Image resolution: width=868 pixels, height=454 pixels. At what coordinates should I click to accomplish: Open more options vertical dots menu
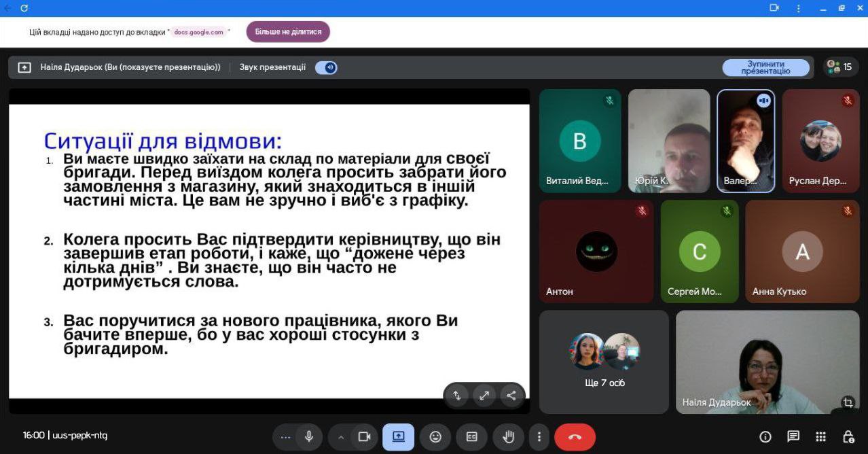539,437
